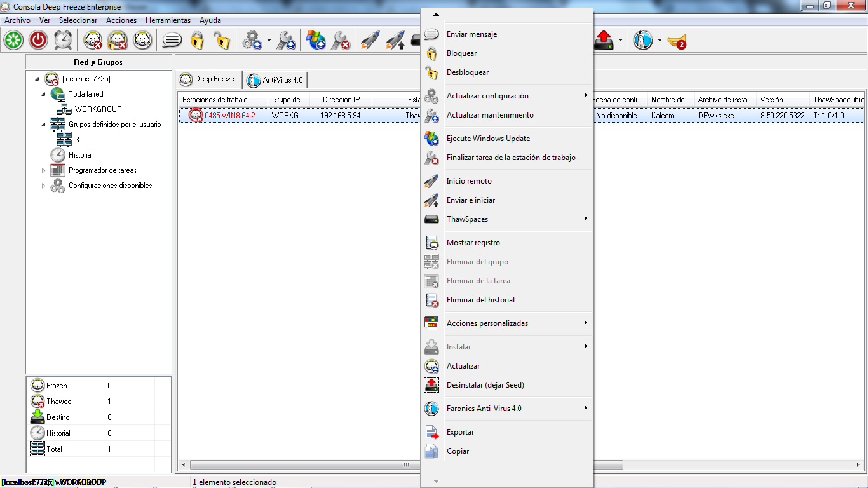This screenshot has width=868, height=488.
Task: Switch to the Deep Freeze tab
Action: tap(208, 79)
